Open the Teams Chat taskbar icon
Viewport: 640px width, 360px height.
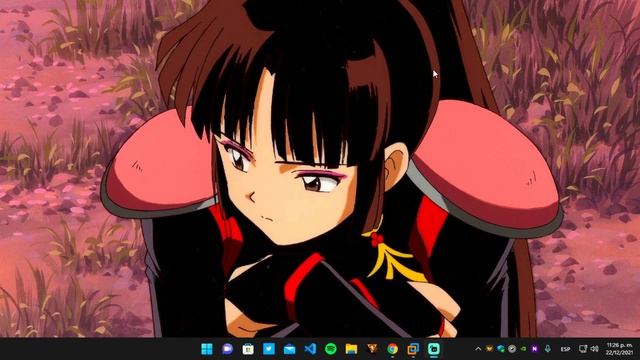click(227, 349)
